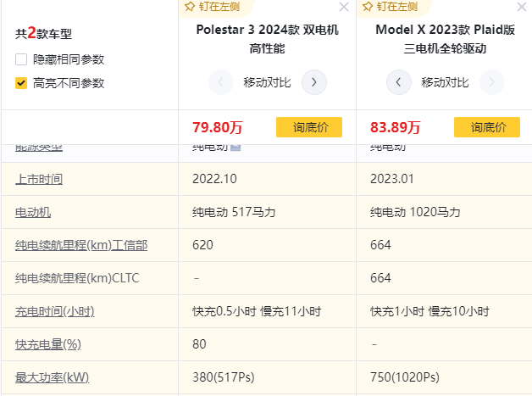Screen dimensions: 532x396
Task: Click the 隐藏相同参数 label text
Action: tap(69, 59)
